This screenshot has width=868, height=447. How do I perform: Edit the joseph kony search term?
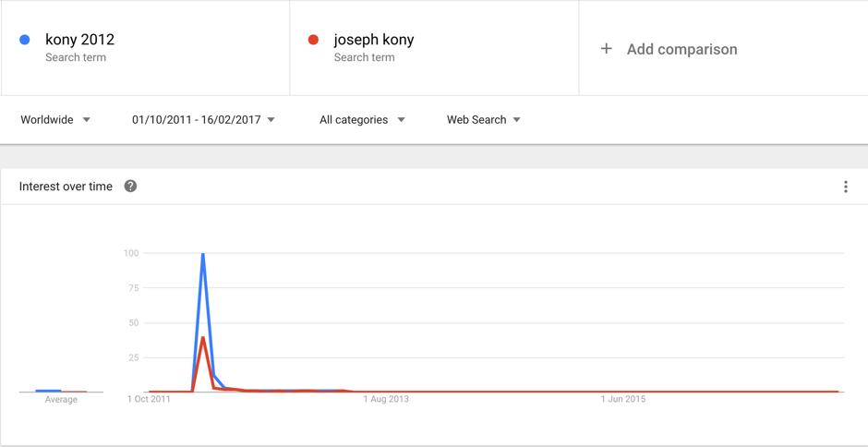(373, 40)
